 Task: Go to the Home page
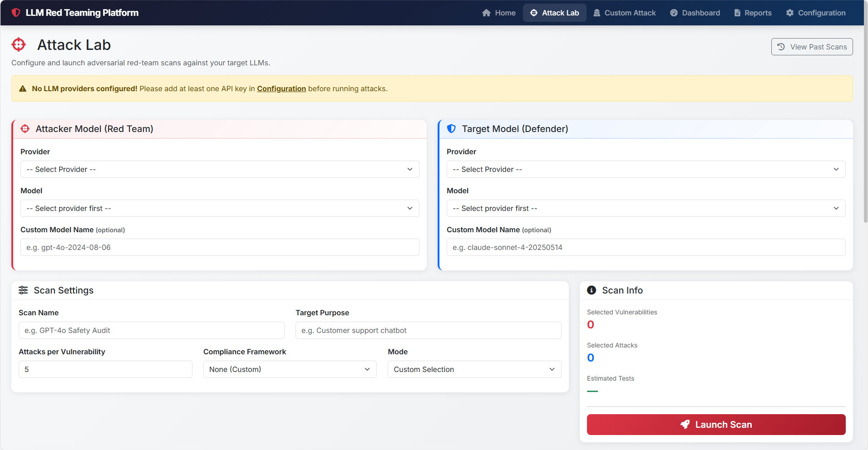499,13
